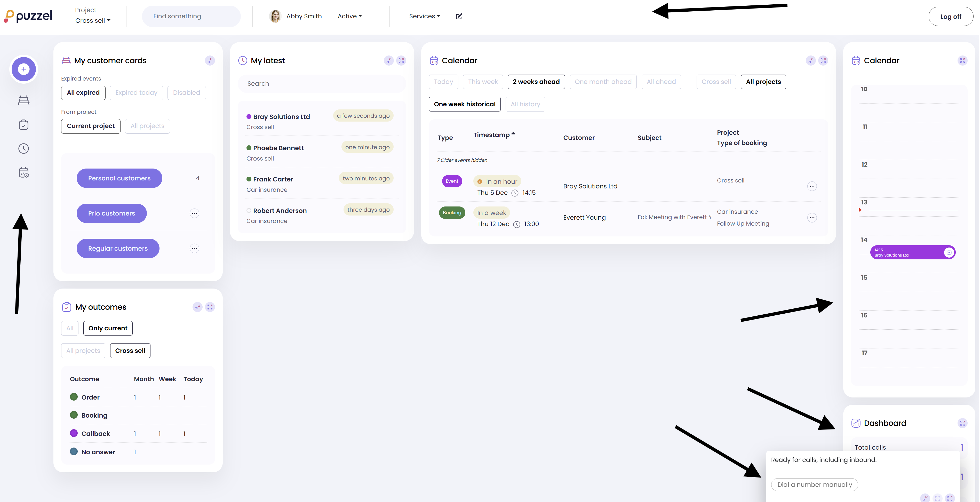This screenshot has height=502, width=980.
Task: Expand the My latest widget fullscreen
Action: pyautogui.click(x=401, y=60)
